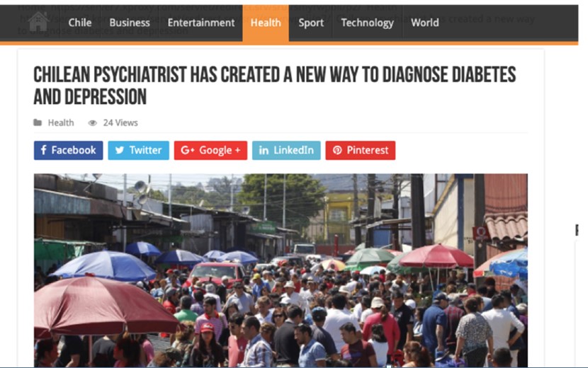Screen dimensions: 588x368
Task: Click the folder icon beside Health
Action: (38, 122)
